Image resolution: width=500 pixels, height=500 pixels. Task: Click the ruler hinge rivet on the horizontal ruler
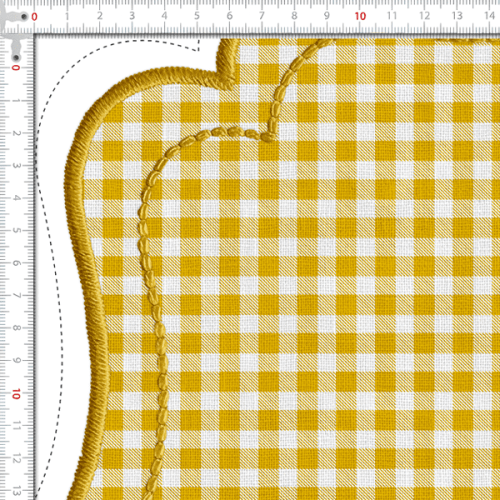coord(24,16)
